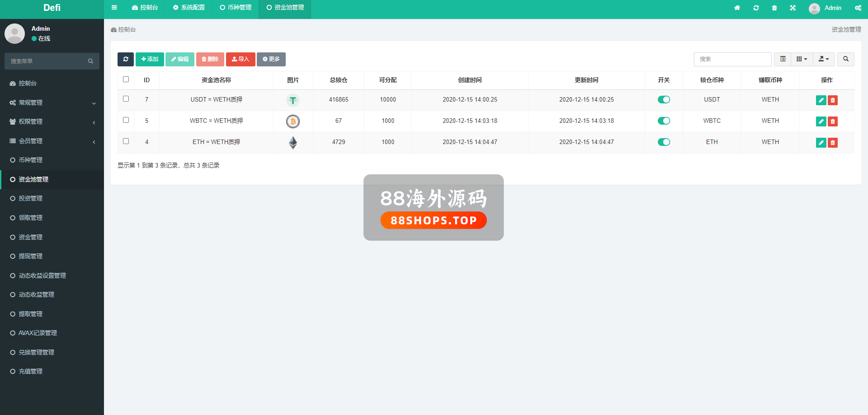Click the table view toggle icon
The image size is (868, 415).
point(783,59)
